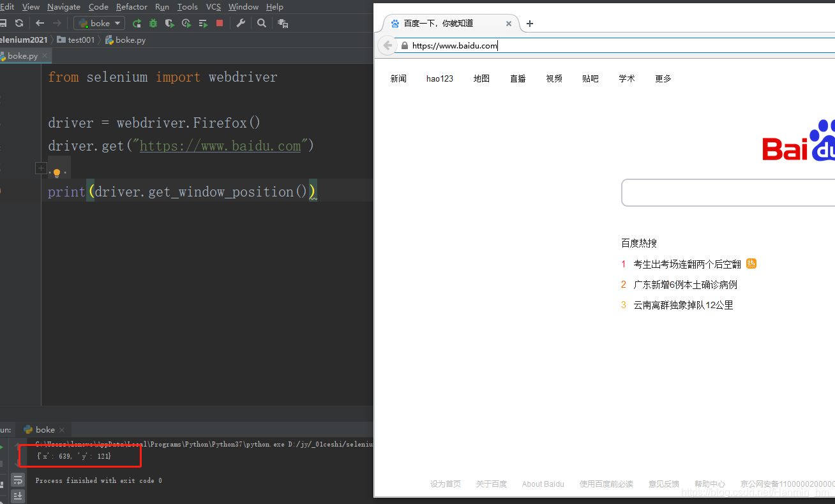Click the Back navigation arrow in PyCharm toolbar
The height and width of the screenshot is (504, 835).
pos(40,23)
